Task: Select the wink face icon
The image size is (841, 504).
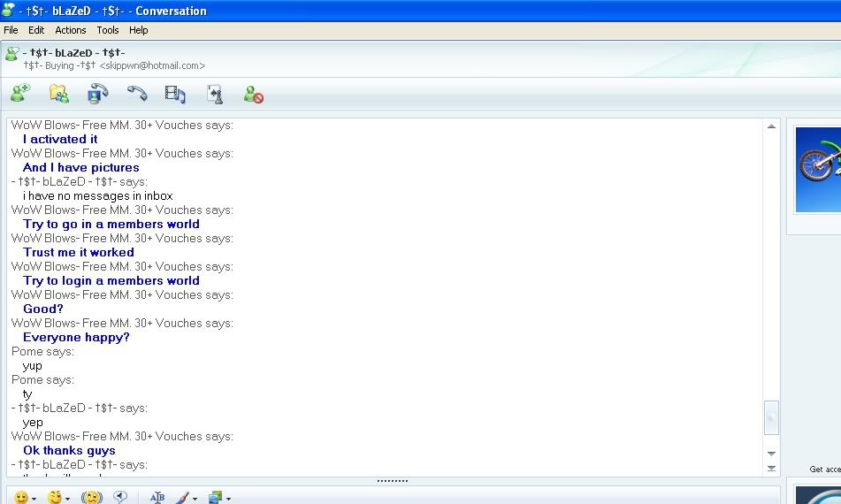Action: pyautogui.click(x=55, y=498)
